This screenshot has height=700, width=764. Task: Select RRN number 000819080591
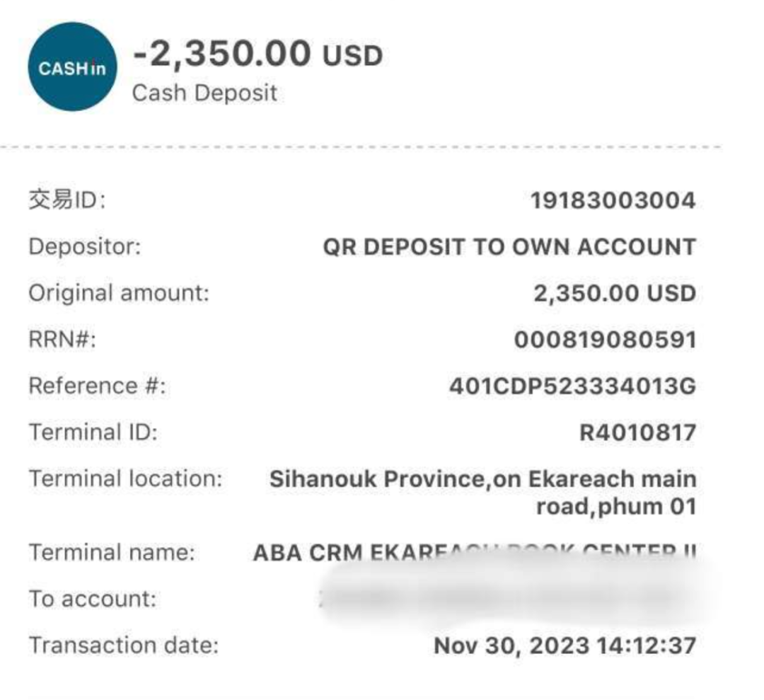pos(605,340)
